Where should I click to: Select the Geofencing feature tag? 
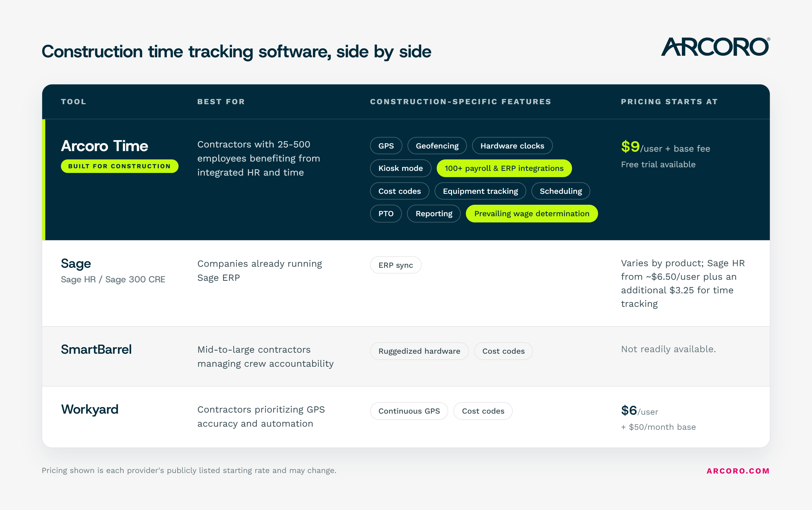tap(437, 146)
